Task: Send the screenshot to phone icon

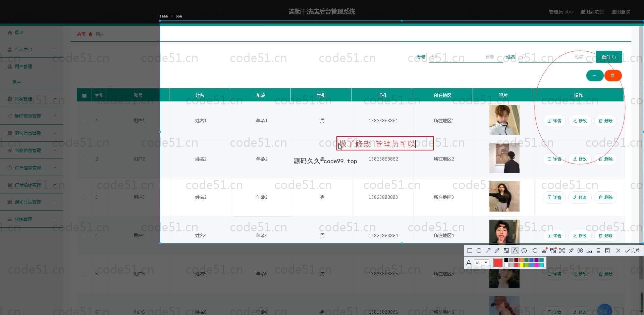Action: [598, 251]
